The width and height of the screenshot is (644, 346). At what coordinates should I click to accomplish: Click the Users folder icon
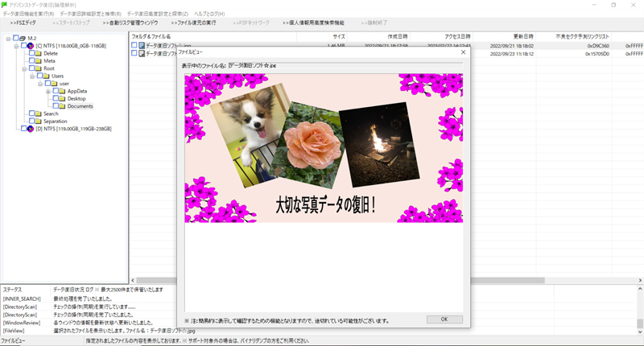46,76
